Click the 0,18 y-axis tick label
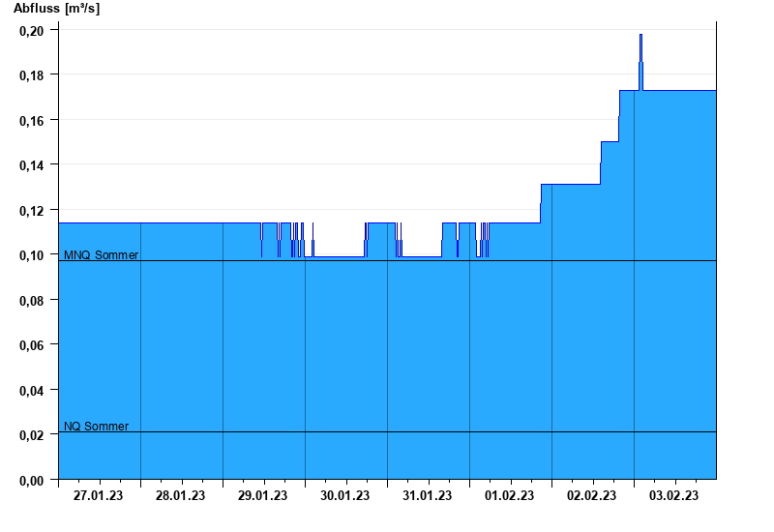This screenshot has width=774, height=532. click(32, 75)
